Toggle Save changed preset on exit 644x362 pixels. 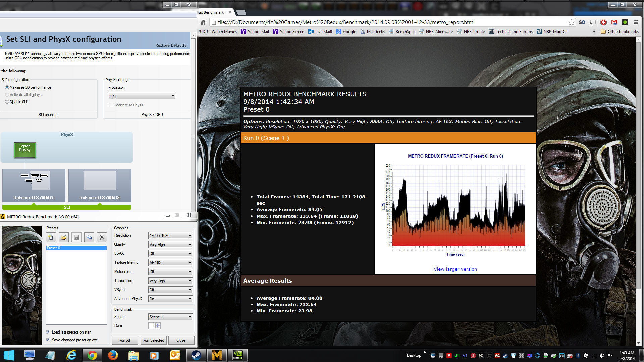click(48, 340)
